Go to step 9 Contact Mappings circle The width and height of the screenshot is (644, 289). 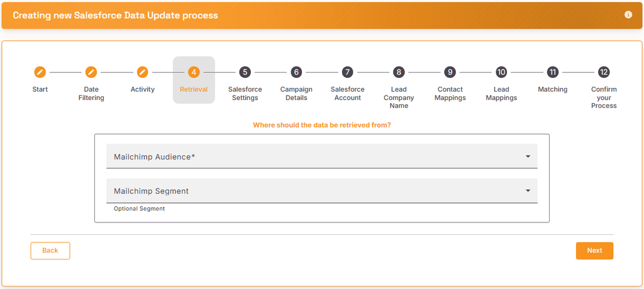450,72
